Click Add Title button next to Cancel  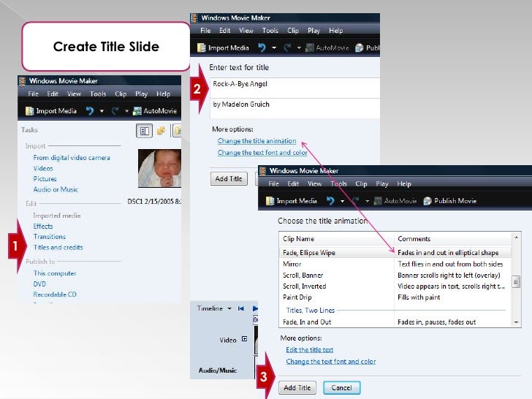pyautogui.click(x=297, y=388)
